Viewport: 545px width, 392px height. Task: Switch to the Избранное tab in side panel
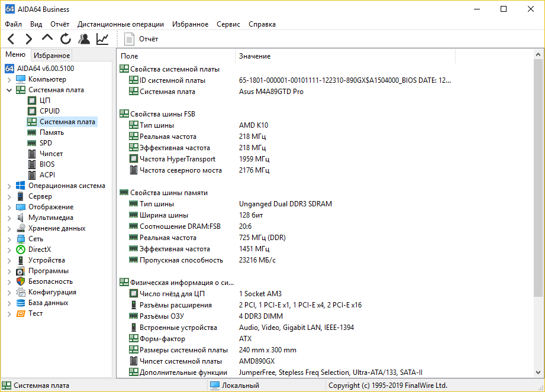(x=52, y=55)
